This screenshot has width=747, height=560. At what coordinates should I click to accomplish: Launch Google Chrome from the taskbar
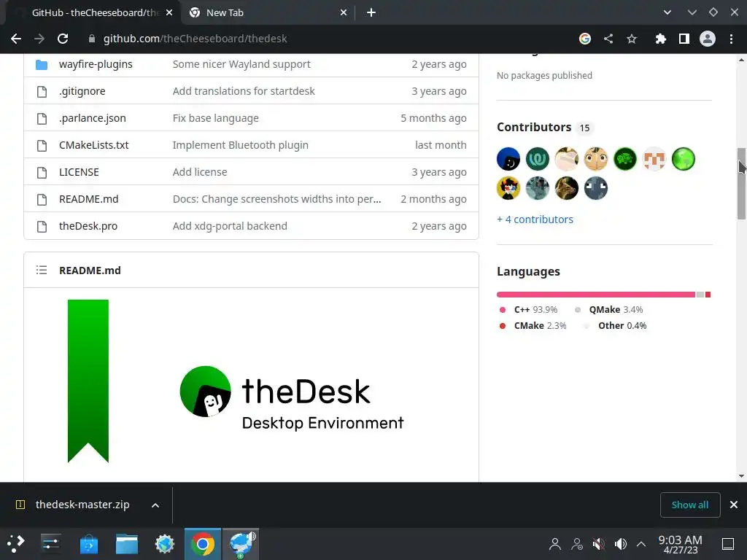(x=203, y=544)
